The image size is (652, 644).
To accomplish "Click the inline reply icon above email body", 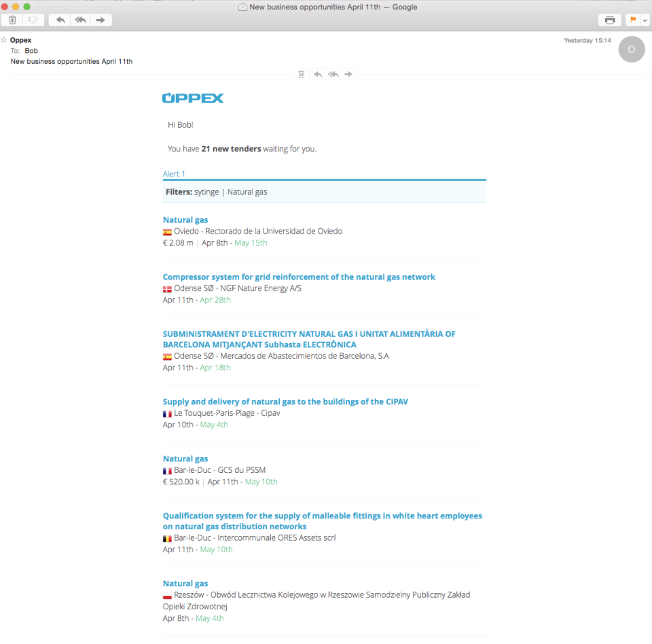I will click(318, 75).
